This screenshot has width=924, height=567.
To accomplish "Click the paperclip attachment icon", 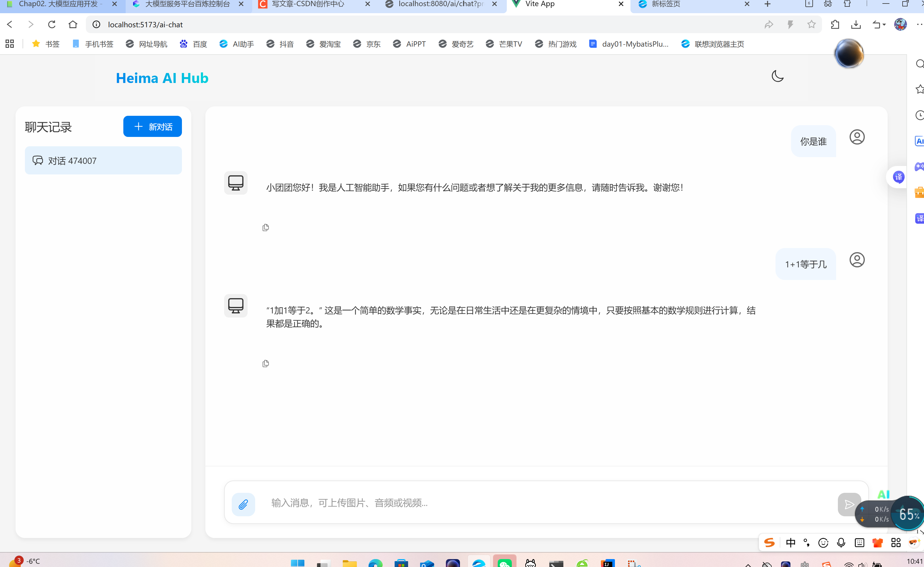I will [x=243, y=504].
